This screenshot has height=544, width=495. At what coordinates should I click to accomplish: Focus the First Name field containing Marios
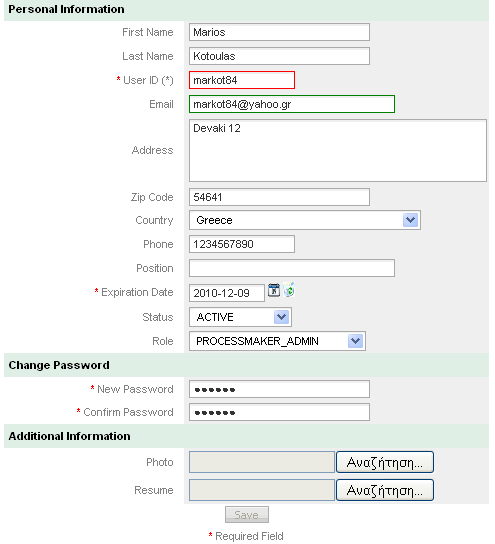pyautogui.click(x=279, y=32)
